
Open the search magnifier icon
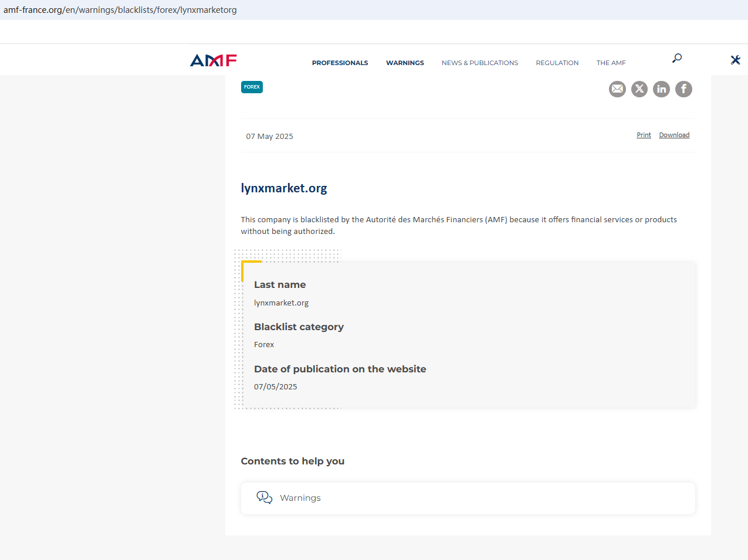click(x=677, y=58)
